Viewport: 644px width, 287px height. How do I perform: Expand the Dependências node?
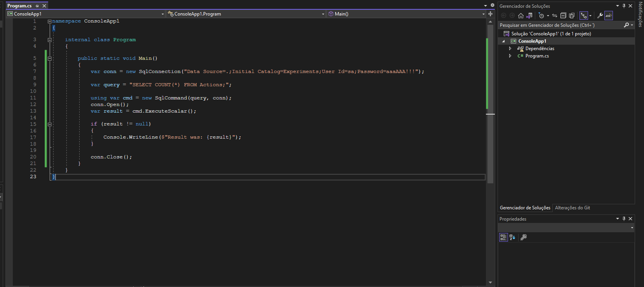click(510, 49)
